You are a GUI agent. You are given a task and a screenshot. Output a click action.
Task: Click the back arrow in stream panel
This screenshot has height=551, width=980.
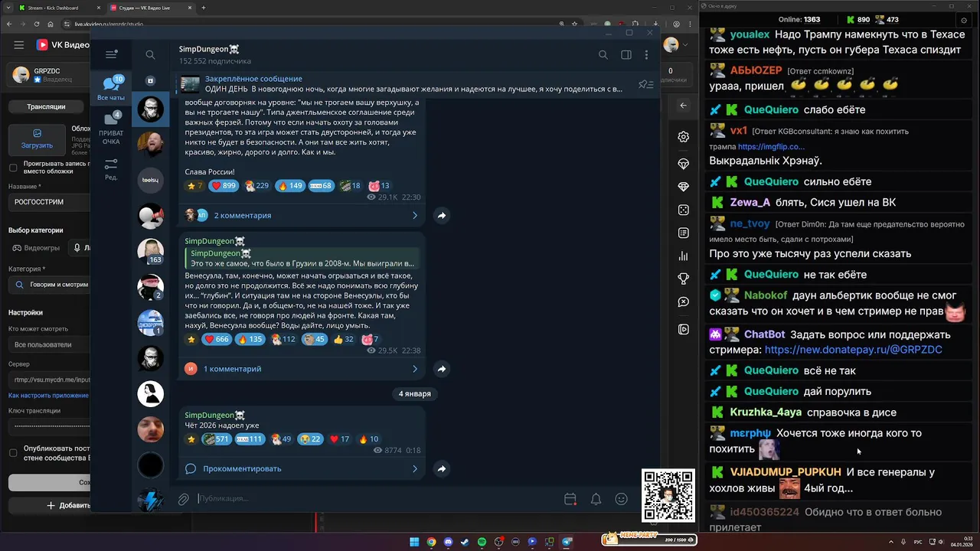pos(684,106)
